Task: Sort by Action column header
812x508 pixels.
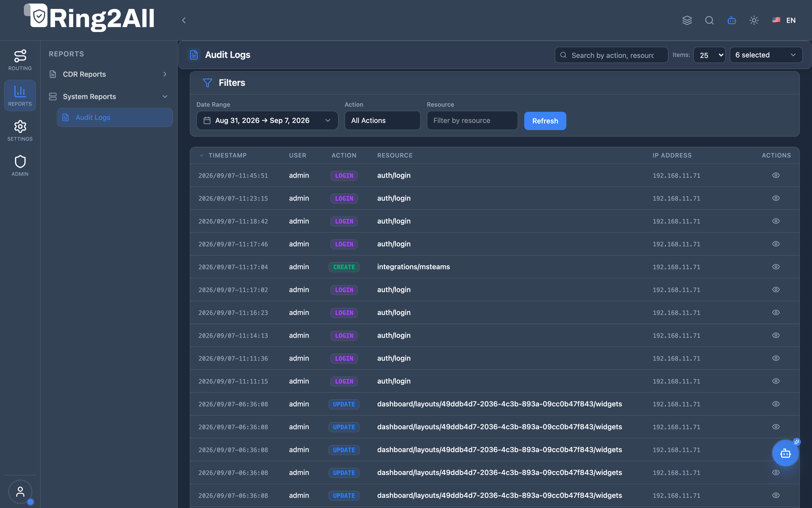Action: click(x=344, y=155)
